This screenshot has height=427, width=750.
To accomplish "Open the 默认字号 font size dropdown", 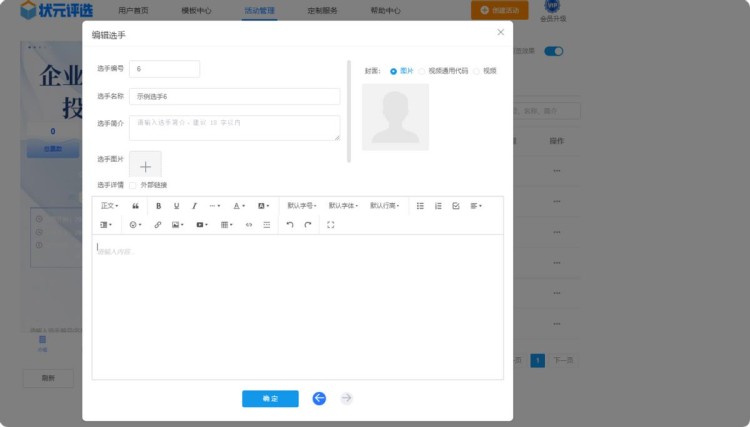I will [x=301, y=206].
